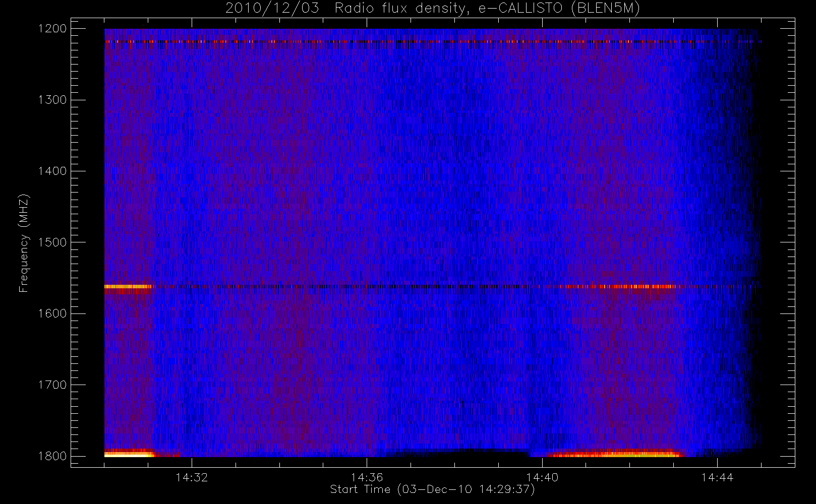
Task: Click the 1400 frequency tick label
Action: pyautogui.click(x=52, y=171)
